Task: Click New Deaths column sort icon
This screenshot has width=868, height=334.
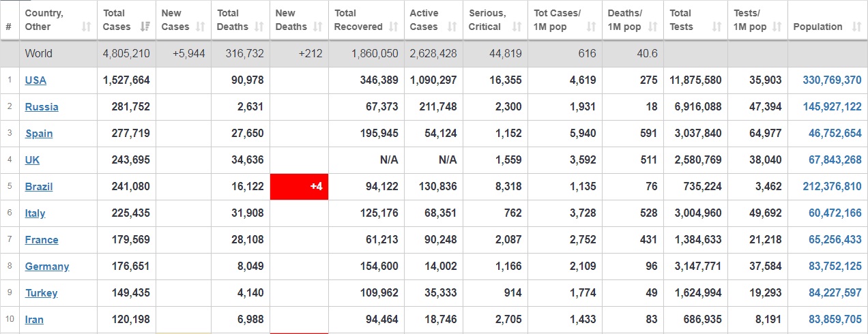Action: [318, 27]
